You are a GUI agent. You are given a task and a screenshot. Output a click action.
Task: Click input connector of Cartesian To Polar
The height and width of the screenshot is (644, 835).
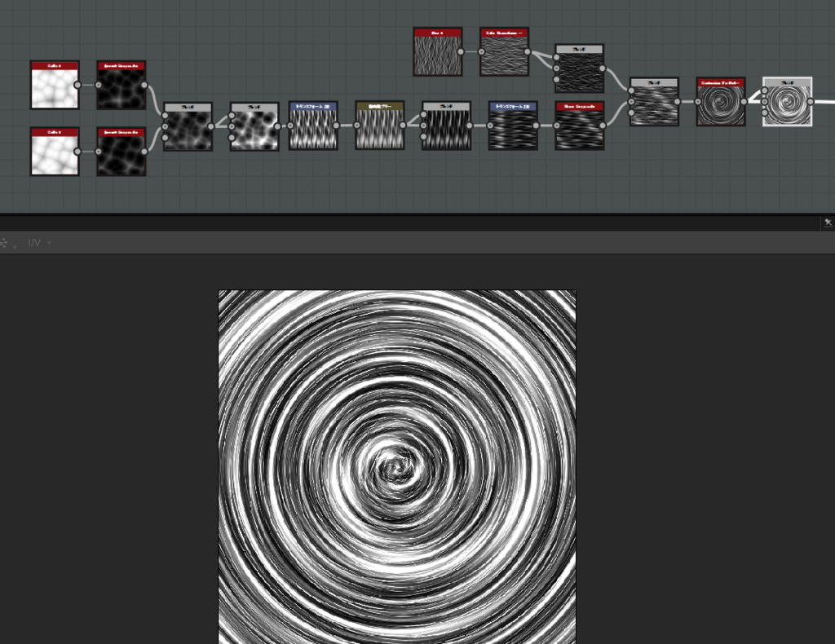698,102
